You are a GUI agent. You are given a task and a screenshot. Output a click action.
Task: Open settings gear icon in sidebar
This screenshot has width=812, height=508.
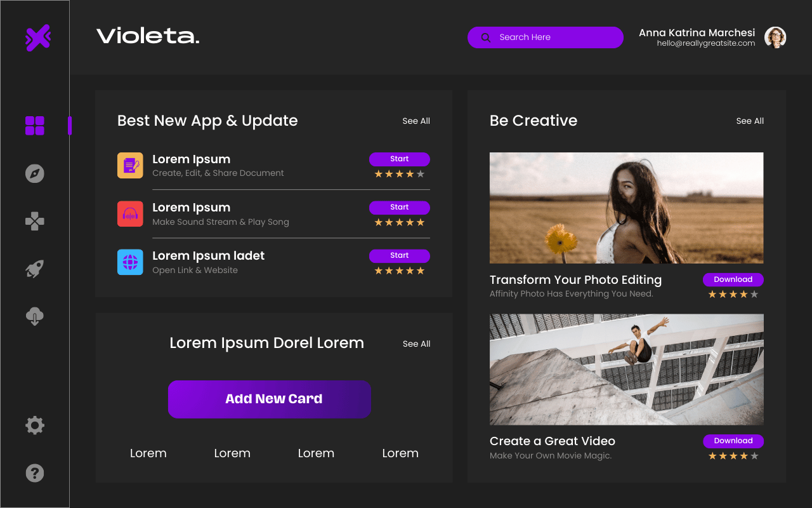[x=35, y=425]
